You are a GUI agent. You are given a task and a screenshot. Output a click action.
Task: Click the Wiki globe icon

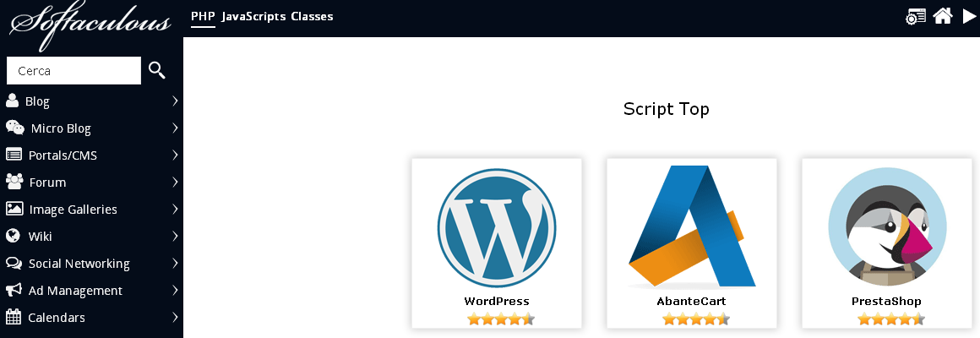click(13, 236)
